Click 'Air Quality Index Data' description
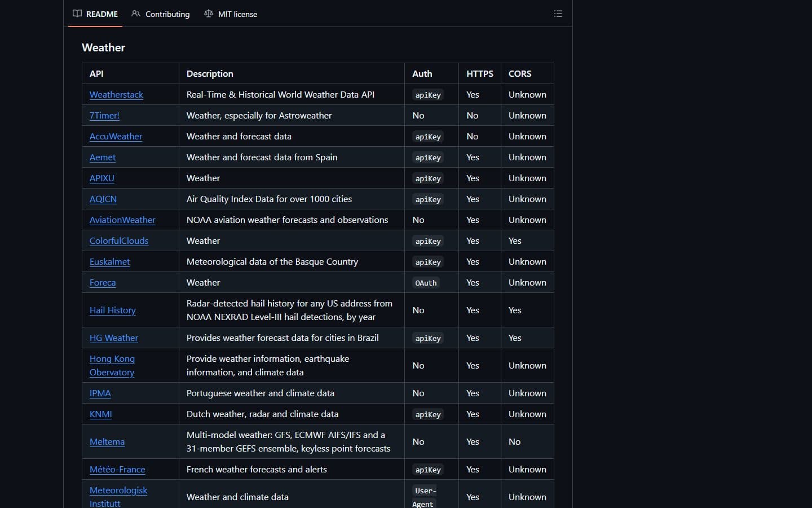The width and height of the screenshot is (812, 508). (x=269, y=199)
